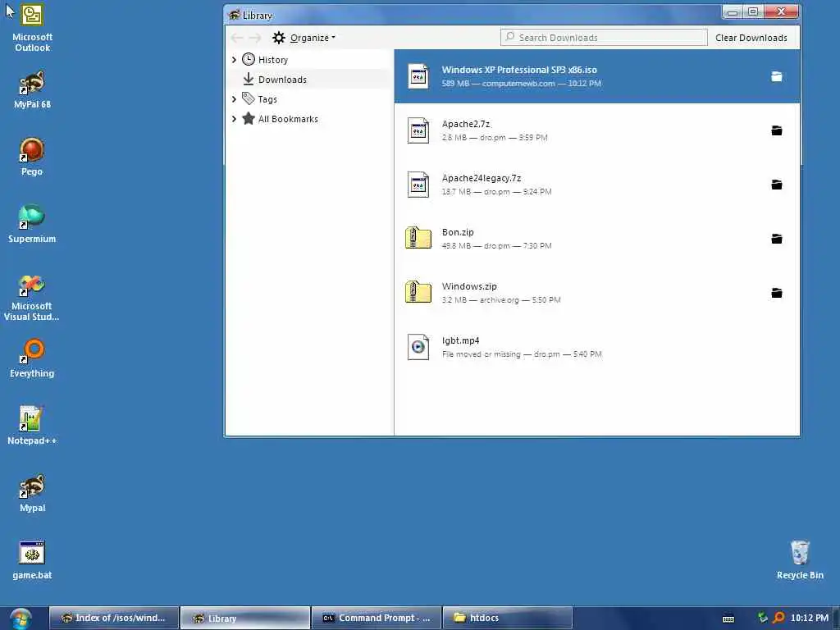Click the gear icon beside Organize
This screenshot has width=840, height=630.
tap(279, 38)
